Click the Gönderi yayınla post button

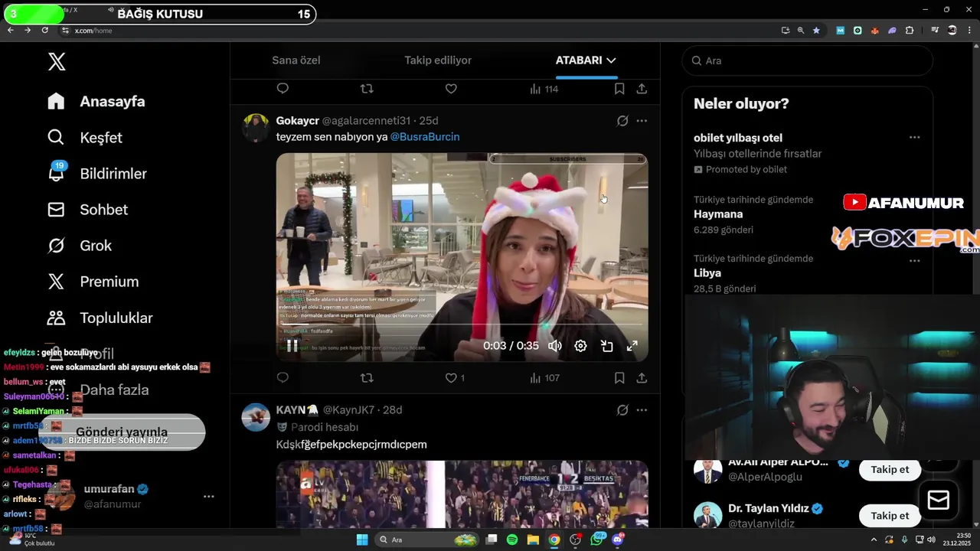[x=122, y=432]
